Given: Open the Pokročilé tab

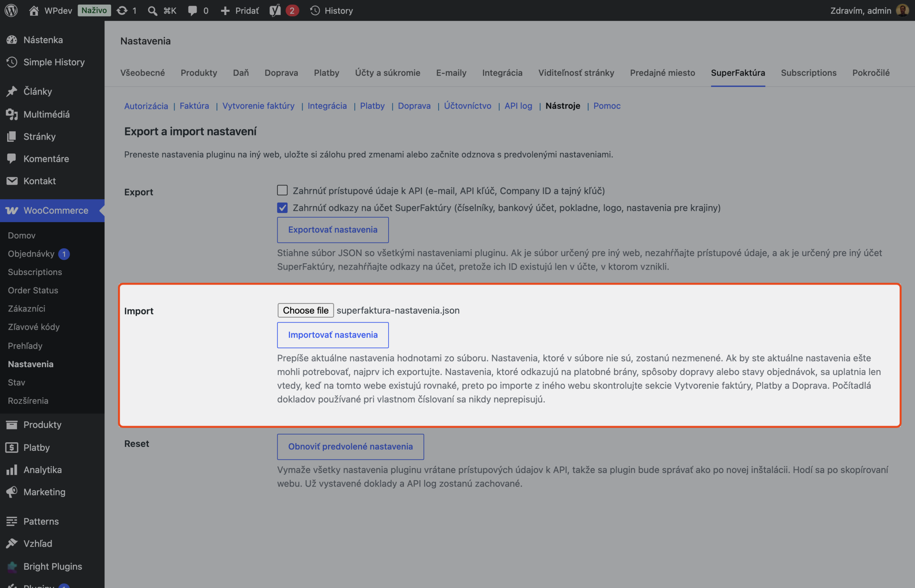Looking at the screenshot, I should click(x=871, y=73).
